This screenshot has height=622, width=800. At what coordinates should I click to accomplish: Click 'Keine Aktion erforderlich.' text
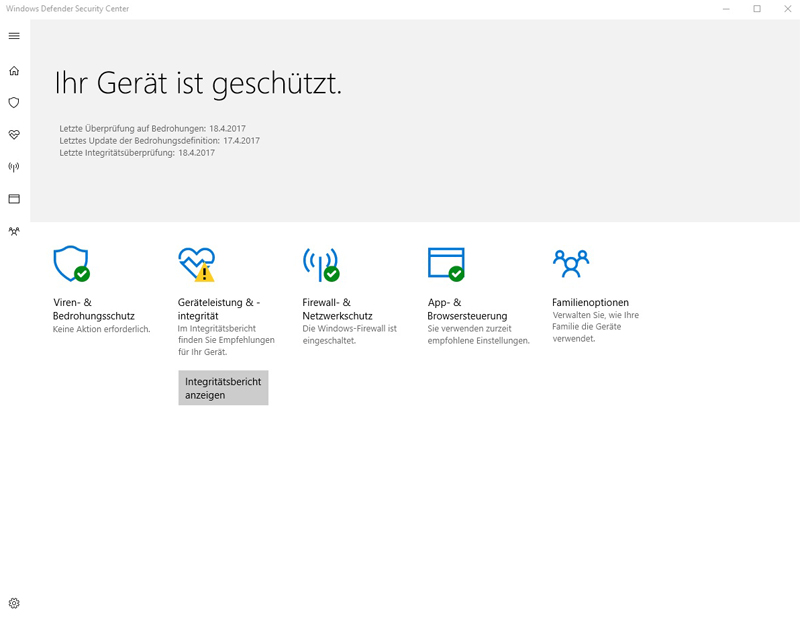tap(102, 329)
